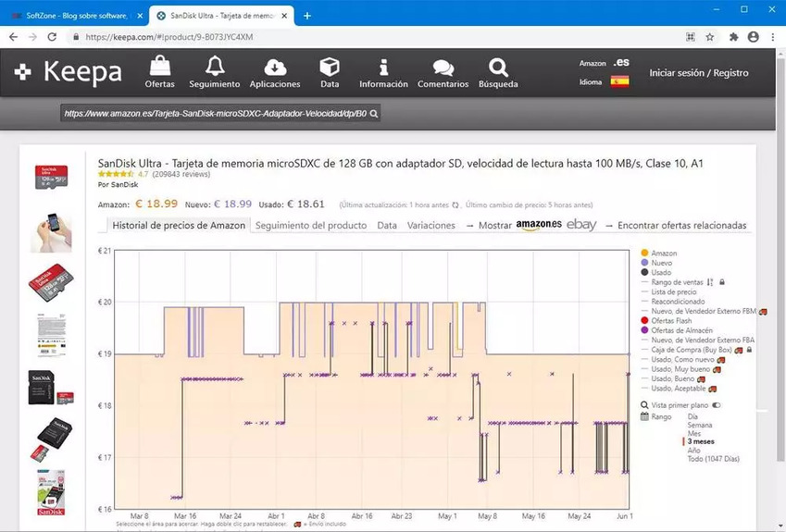The image size is (786, 532).
Task: Open the Variaciones tab
Action: point(431,225)
